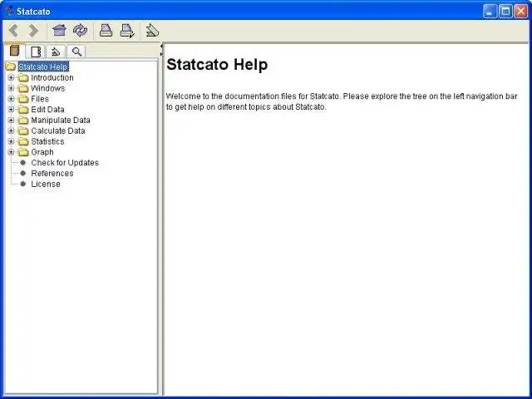Close the Statcato help window

point(521,11)
